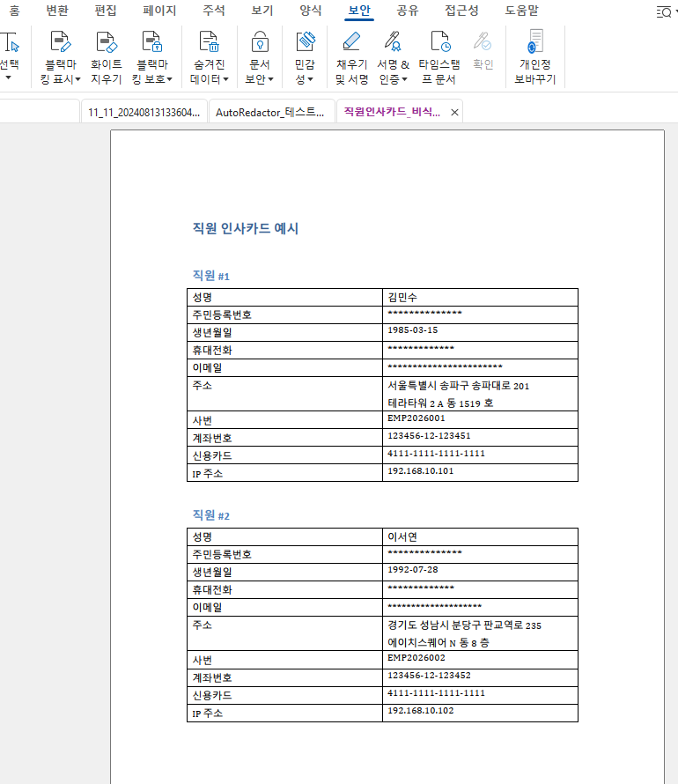Viewport: 678px width, 784px height.
Task: Select the 선택 (Select) tool icon
Action: tap(10, 42)
